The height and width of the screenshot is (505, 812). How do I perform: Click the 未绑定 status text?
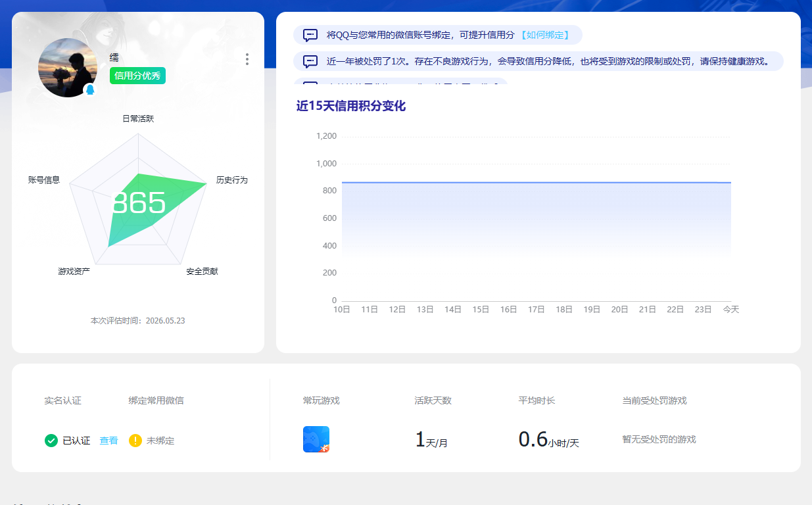pos(160,441)
